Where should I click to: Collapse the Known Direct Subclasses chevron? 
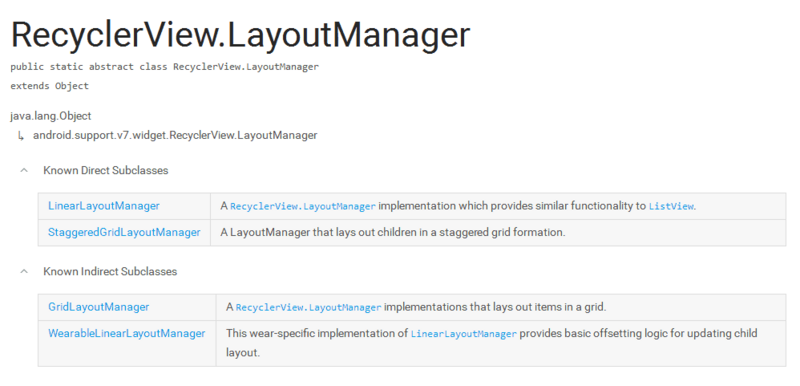point(23,170)
